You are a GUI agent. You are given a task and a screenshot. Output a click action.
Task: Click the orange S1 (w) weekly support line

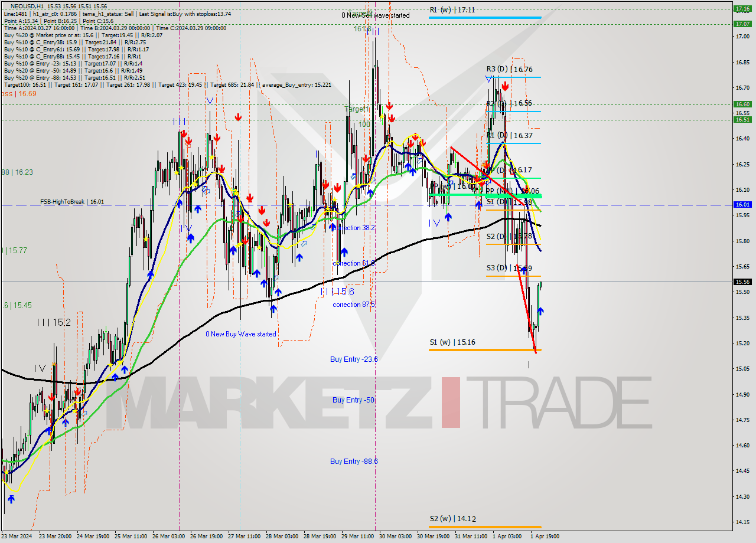(485, 349)
